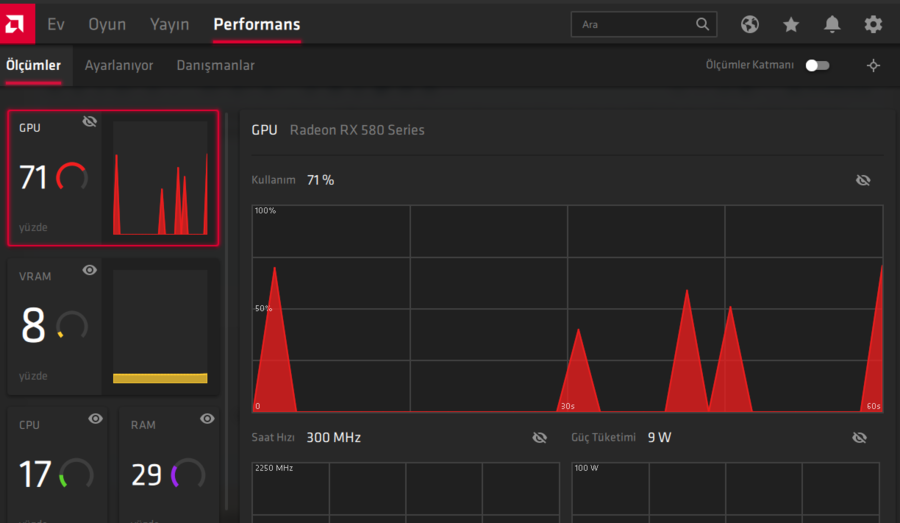Open favorites star icon
Viewport: 900px width, 523px height.
[x=791, y=24]
